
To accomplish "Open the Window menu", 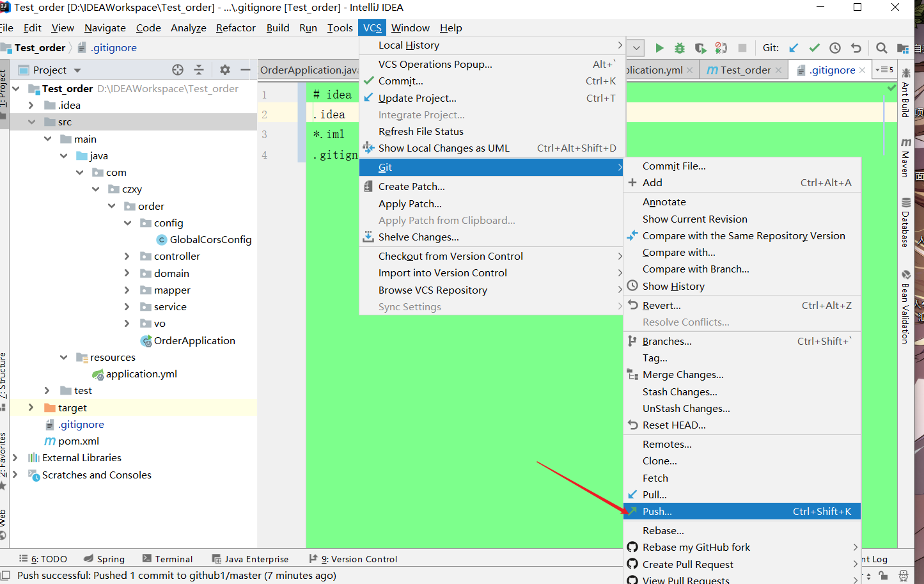I will pyautogui.click(x=410, y=28).
